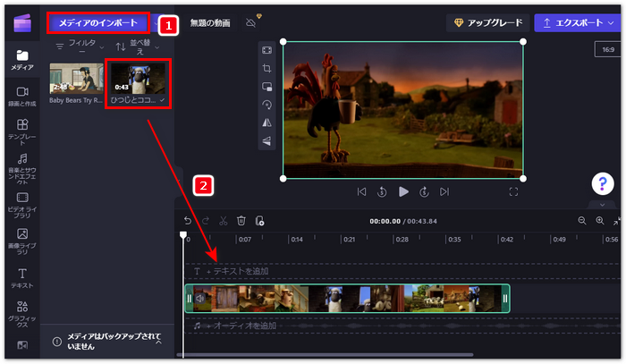Mute the clip audio on the timeline
Image resolution: width=626 pixels, height=364 pixels.
coord(199,298)
